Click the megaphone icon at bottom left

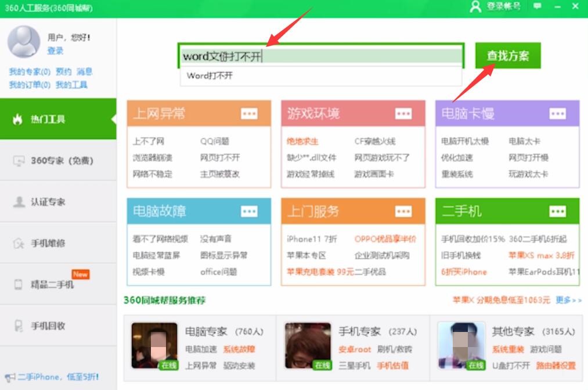(x=10, y=377)
